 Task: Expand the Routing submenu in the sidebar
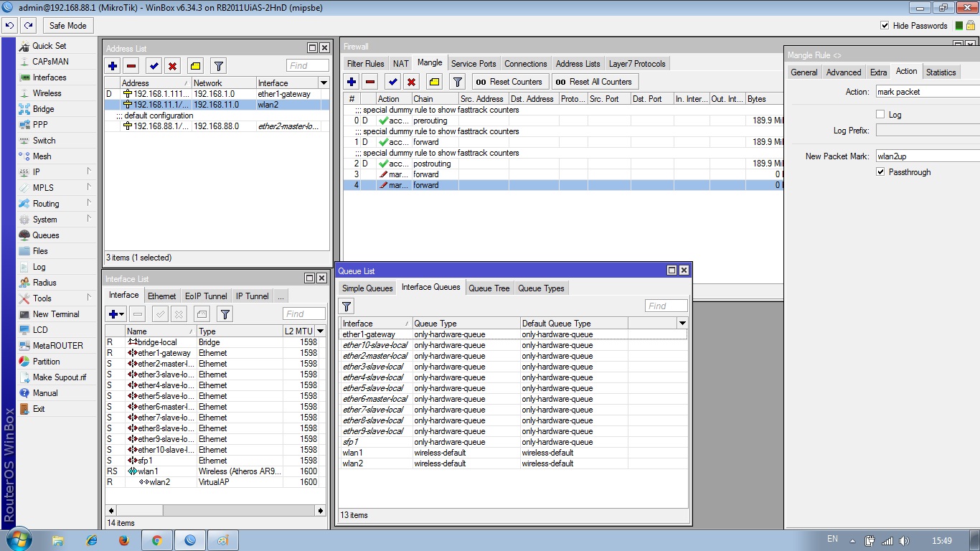point(89,204)
